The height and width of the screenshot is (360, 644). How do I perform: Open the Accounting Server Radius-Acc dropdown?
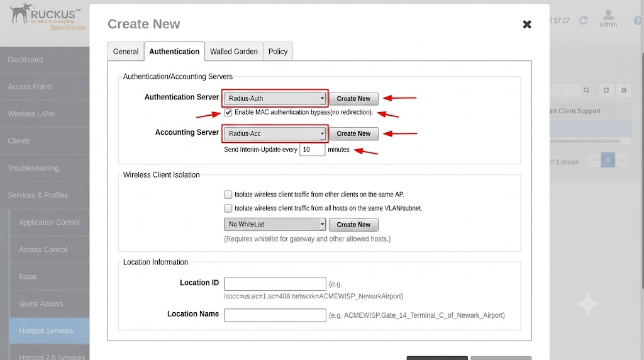coord(275,133)
